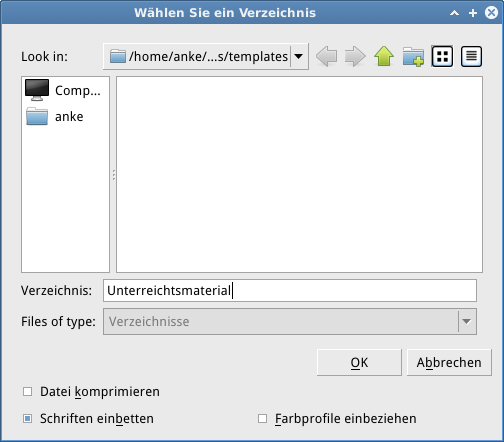Confirm with the OK button
504x442 pixels.
point(359,362)
